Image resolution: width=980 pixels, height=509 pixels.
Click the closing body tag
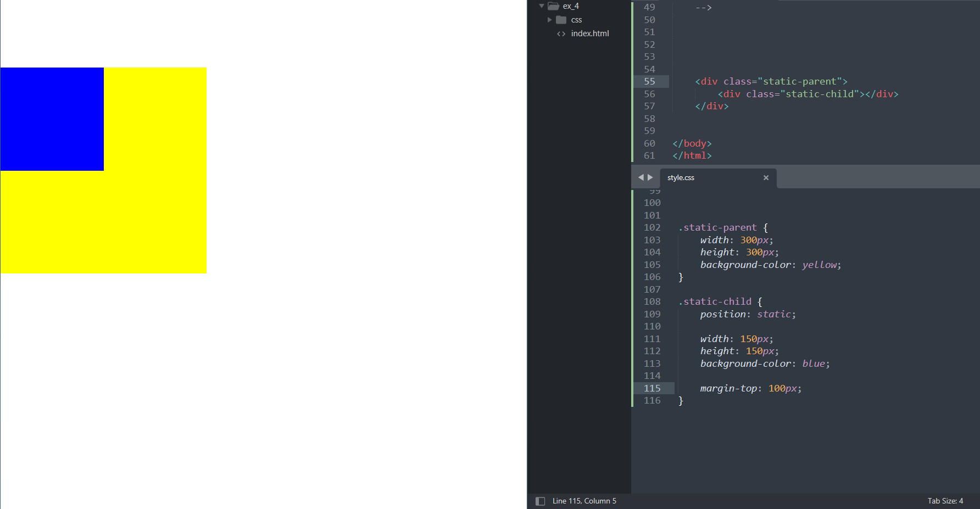click(692, 143)
